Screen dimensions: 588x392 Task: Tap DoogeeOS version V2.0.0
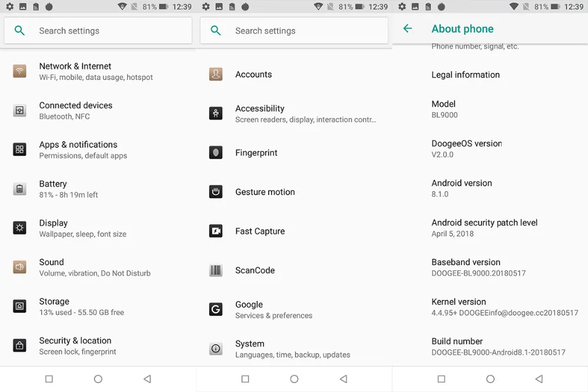tap(490, 149)
